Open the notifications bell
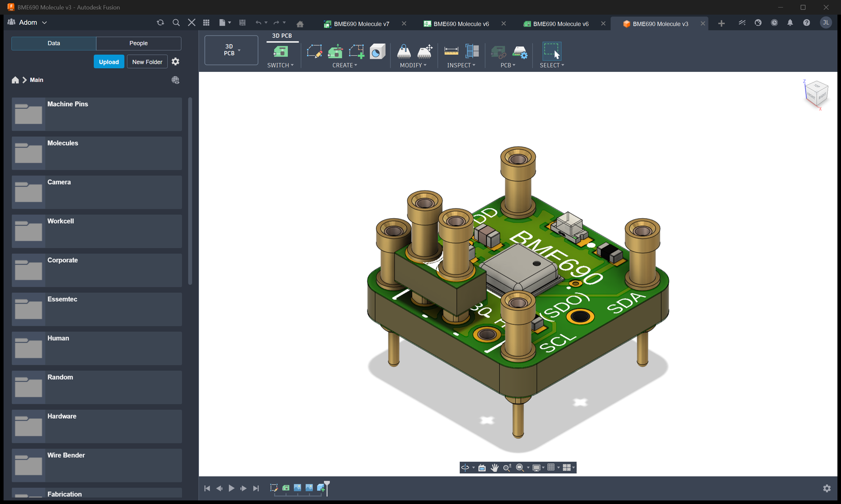Screen dimensions: 841x504 tap(790, 23)
